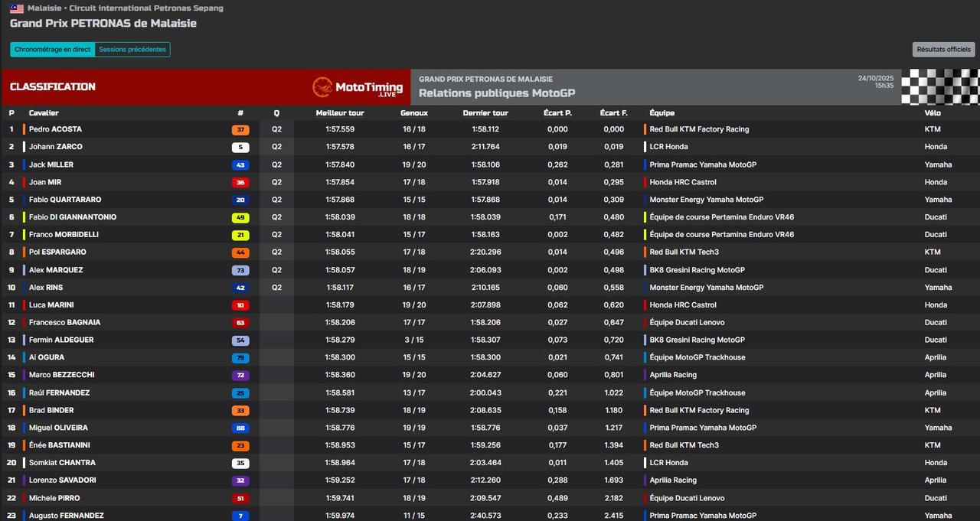Open the Chronométrage en direct tab

[53, 50]
